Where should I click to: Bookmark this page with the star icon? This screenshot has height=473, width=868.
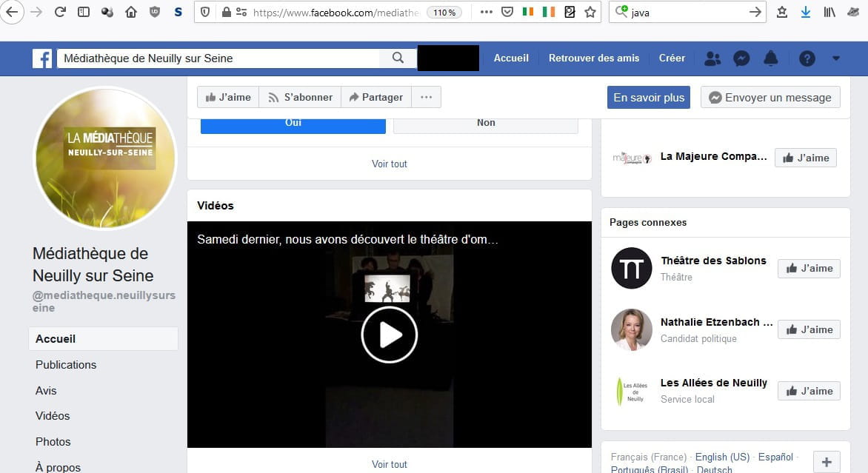click(x=591, y=12)
